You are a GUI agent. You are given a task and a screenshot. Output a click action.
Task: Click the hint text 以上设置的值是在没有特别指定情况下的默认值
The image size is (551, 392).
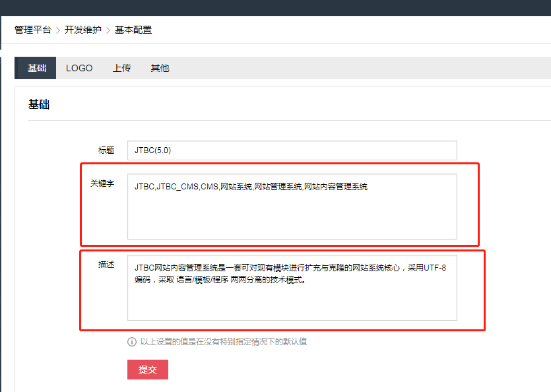click(x=224, y=342)
